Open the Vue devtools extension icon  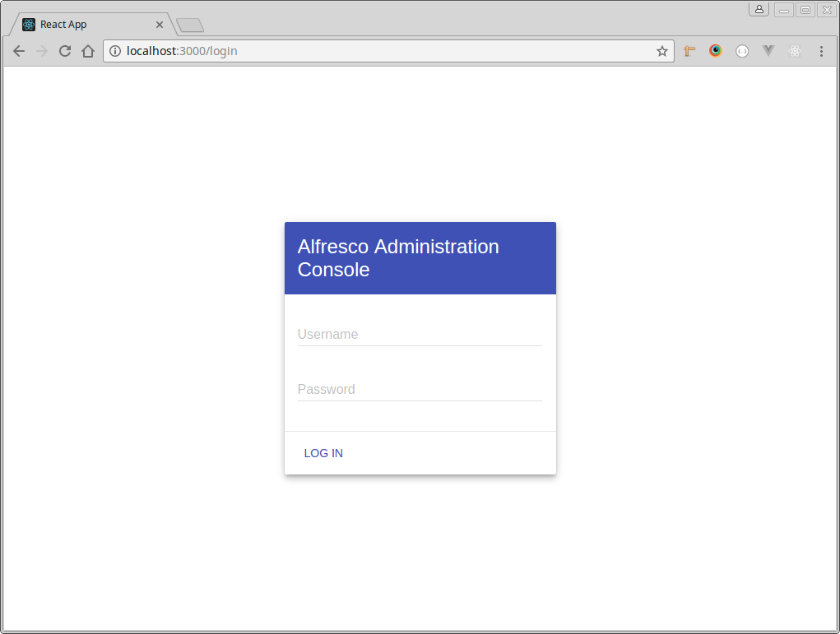[x=768, y=51]
